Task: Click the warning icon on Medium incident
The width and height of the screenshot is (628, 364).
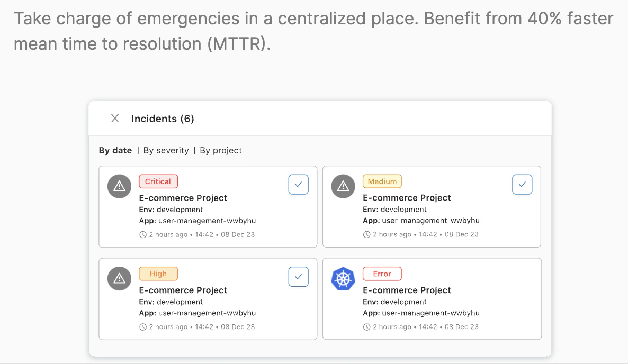Action: point(343,186)
